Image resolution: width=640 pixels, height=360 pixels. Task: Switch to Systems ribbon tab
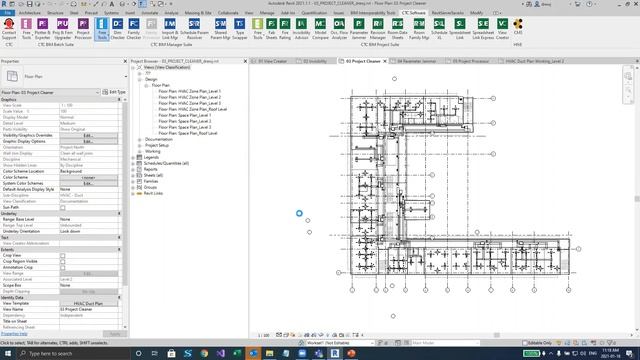pyautogui.click(x=111, y=13)
